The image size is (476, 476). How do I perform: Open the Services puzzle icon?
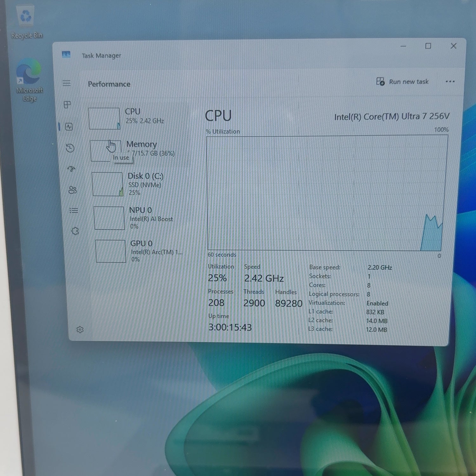pyautogui.click(x=75, y=231)
